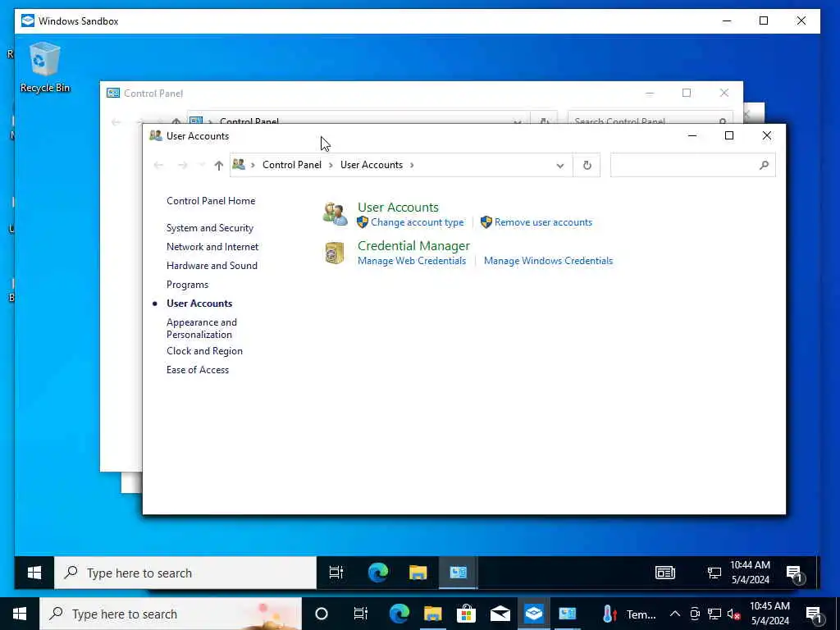Open Manage Web Credentials
Screen dimensions: 840x630
click(x=412, y=261)
